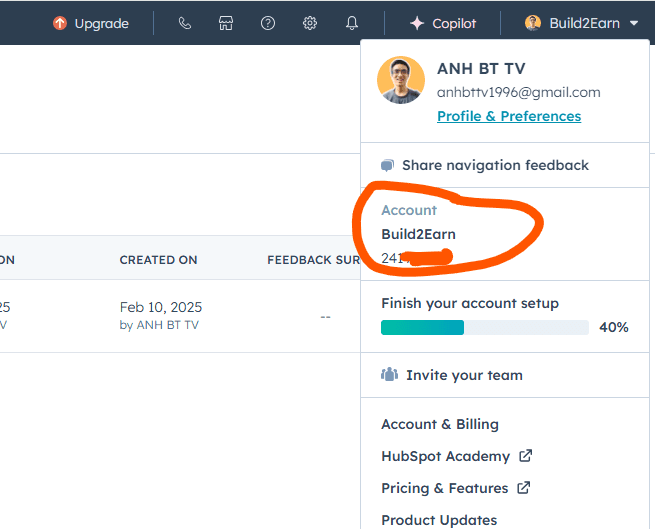Image resolution: width=655 pixels, height=529 pixels.
Task: Open the calling phone icon
Action: [185, 23]
